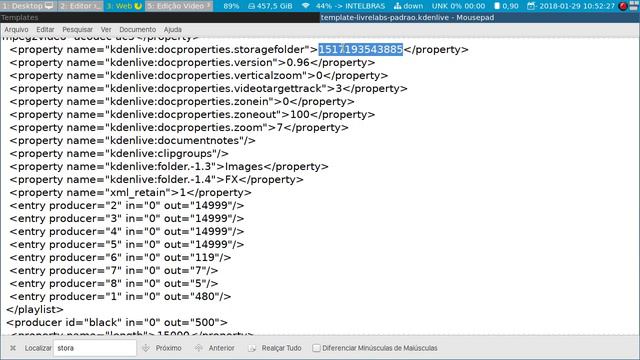Click the network icon next to 'down'
Image resolution: width=640 pixels, height=360 pixels.
pyautogui.click(x=397, y=6)
